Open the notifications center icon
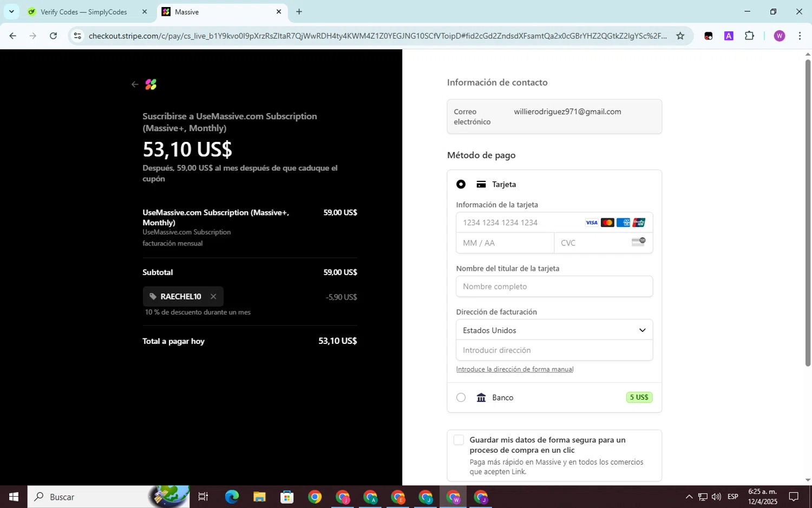The width and height of the screenshot is (812, 508). pyautogui.click(x=794, y=497)
